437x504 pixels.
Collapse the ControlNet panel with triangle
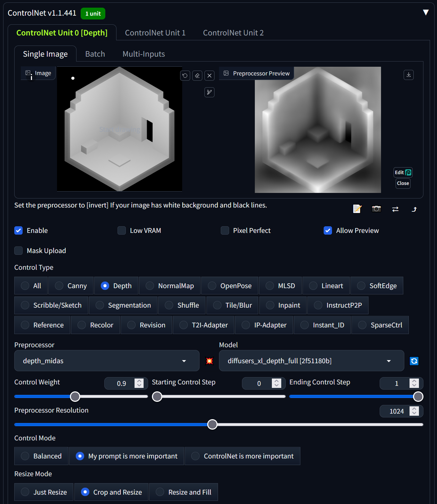[426, 13]
